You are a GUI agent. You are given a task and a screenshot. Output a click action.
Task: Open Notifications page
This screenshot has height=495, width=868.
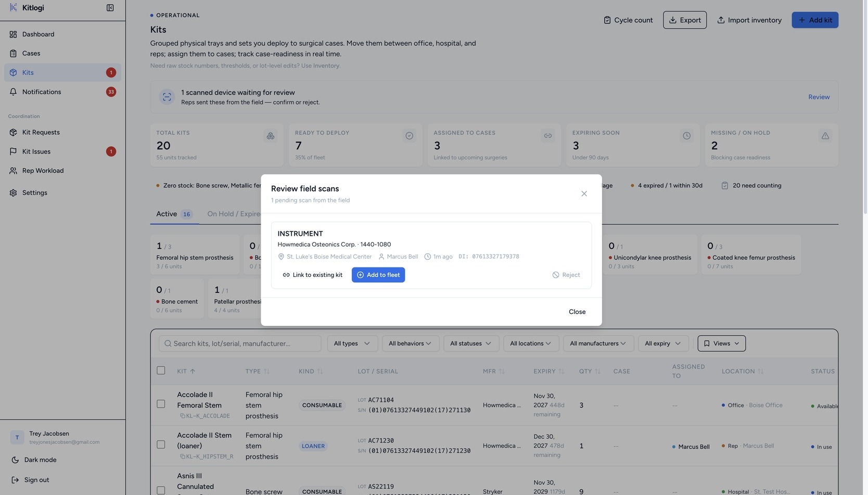[x=62, y=92]
